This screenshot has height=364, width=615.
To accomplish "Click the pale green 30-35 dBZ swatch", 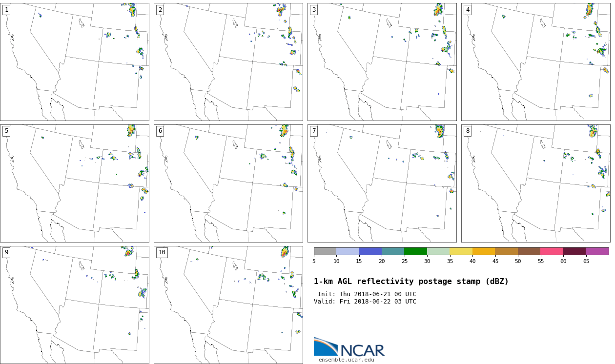I will (x=438, y=251).
